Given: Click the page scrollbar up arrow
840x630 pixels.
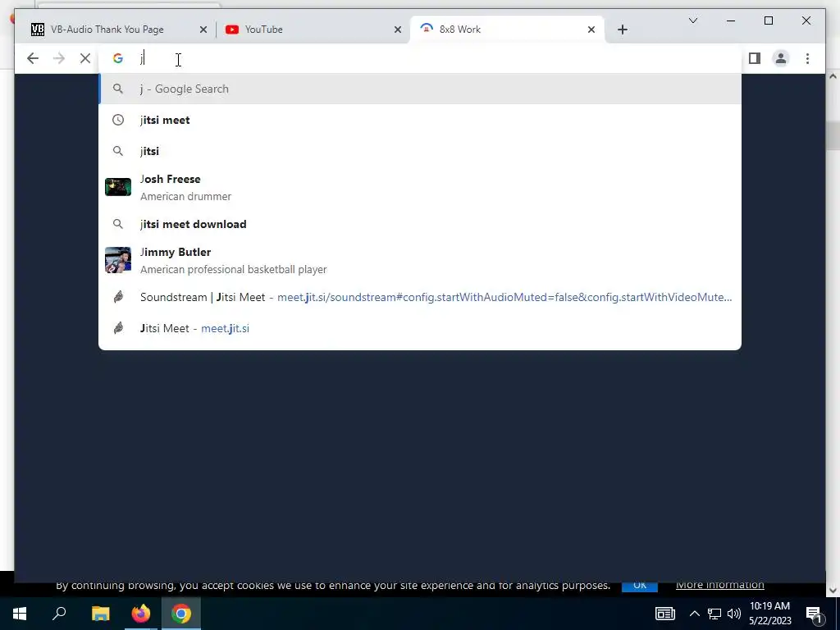Looking at the screenshot, I should [x=833, y=76].
